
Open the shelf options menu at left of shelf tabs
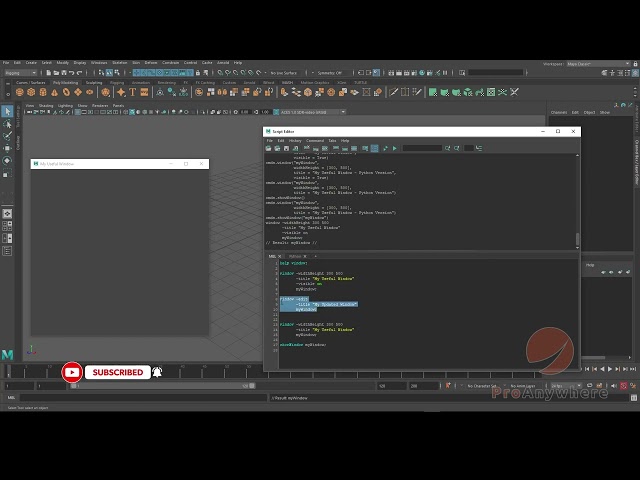[7, 94]
